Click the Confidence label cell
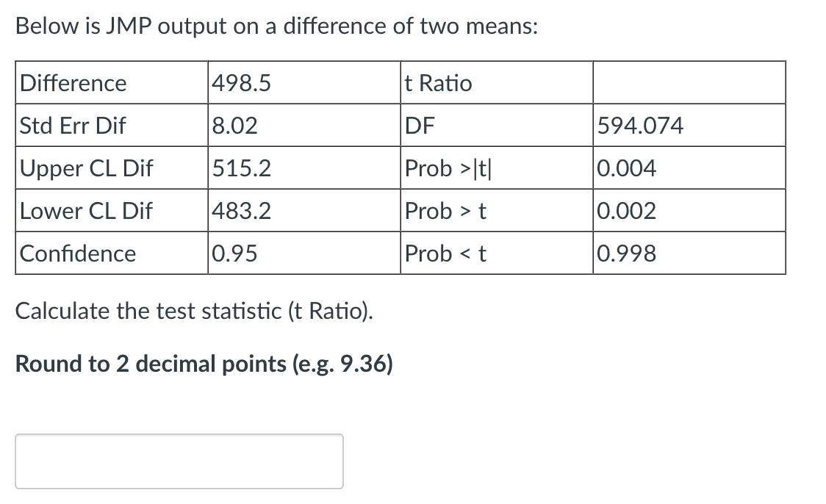This screenshot has width=826, height=504. tap(77, 253)
